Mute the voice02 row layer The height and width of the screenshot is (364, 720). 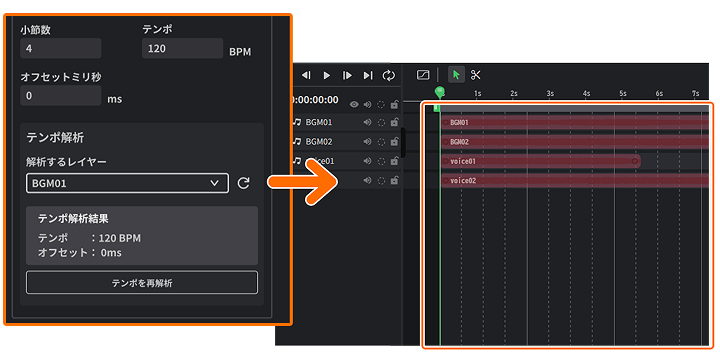click(x=367, y=180)
